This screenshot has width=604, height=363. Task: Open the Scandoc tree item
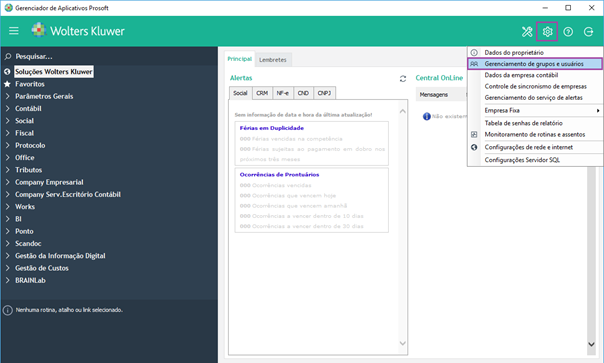tap(28, 244)
